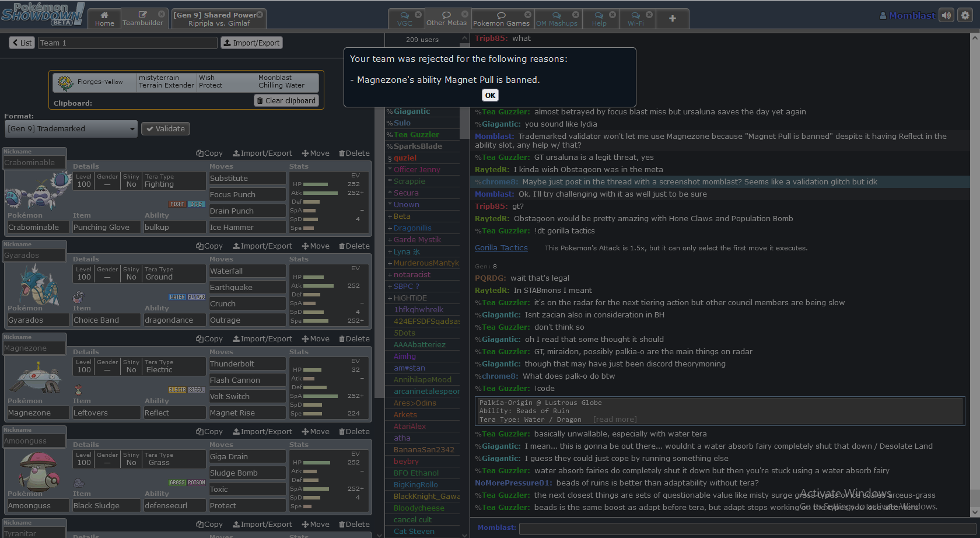This screenshot has width=980, height=538.
Task: Close the Other Metas chat tab
Action: click(x=465, y=14)
